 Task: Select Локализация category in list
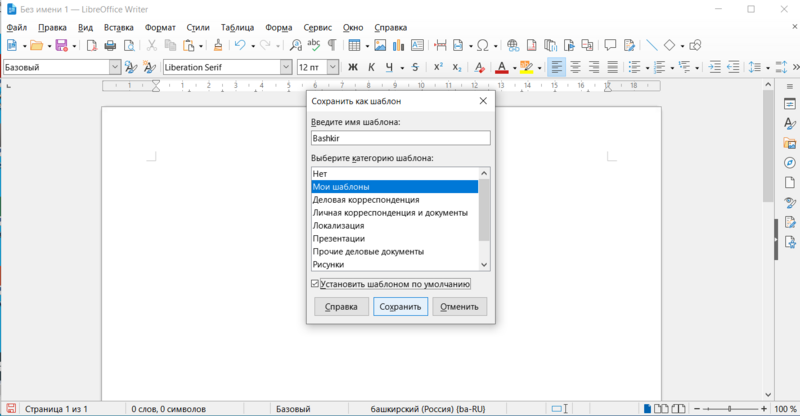(395, 226)
